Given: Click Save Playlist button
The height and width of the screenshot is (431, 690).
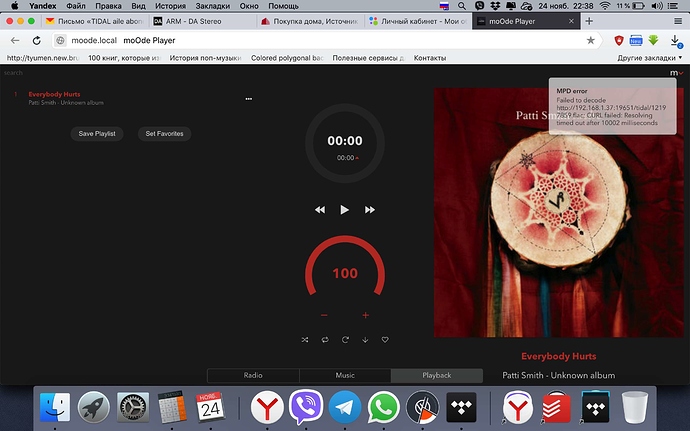Looking at the screenshot, I should tap(97, 133).
